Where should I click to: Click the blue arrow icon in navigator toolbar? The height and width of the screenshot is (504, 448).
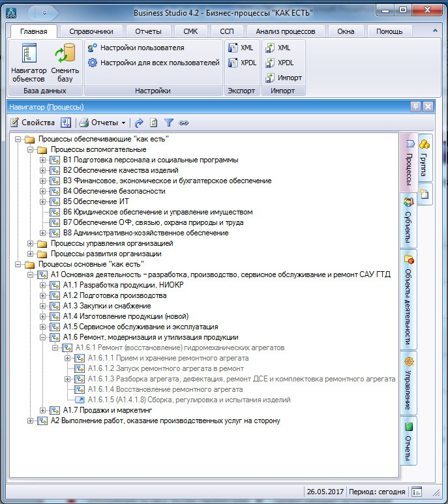(139, 123)
